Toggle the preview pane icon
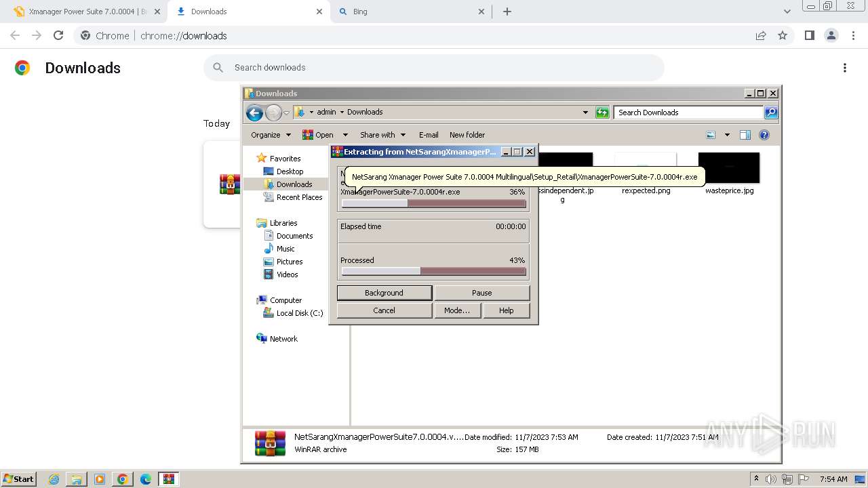 [745, 135]
